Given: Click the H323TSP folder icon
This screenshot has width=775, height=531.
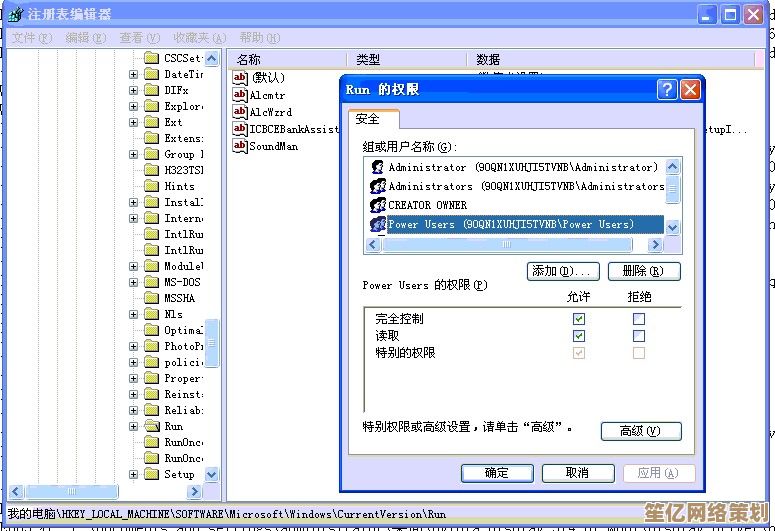Looking at the screenshot, I should pos(151,170).
